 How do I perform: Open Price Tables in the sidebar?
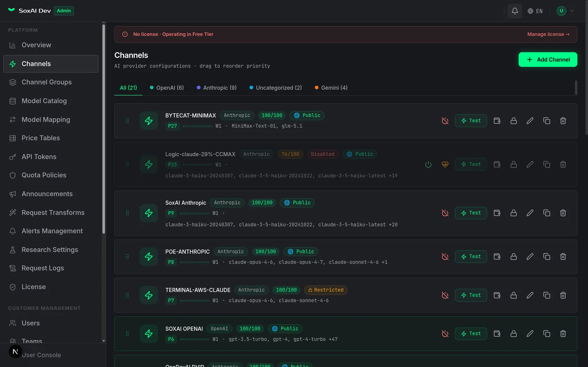click(51, 138)
